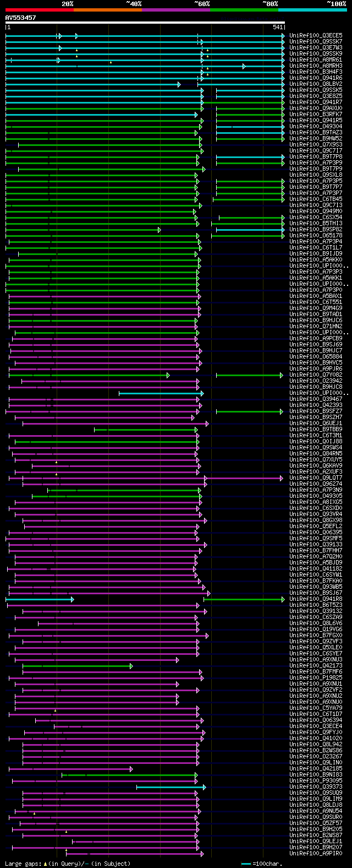Click the red color legend segment
Screen dimensions: 352x868
(x=39, y=9)
